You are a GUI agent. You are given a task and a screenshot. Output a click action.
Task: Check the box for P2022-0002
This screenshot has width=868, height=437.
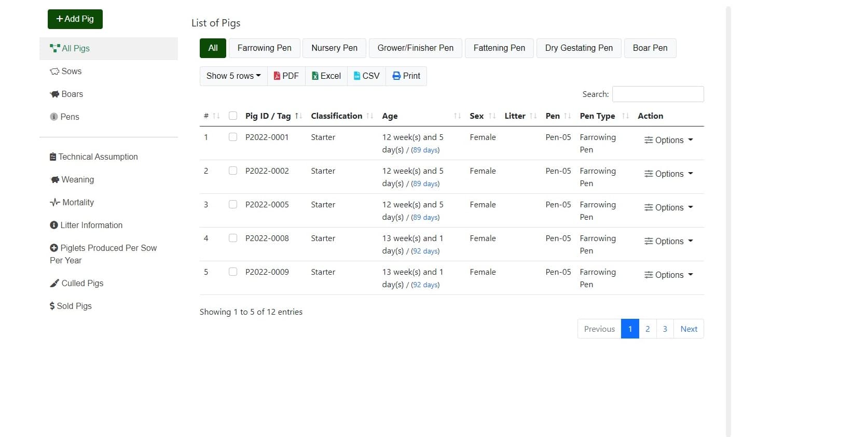(233, 171)
